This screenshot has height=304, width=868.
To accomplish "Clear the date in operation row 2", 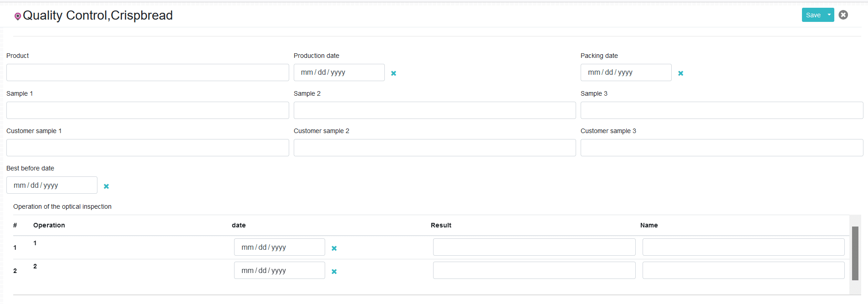I will (x=334, y=272).
